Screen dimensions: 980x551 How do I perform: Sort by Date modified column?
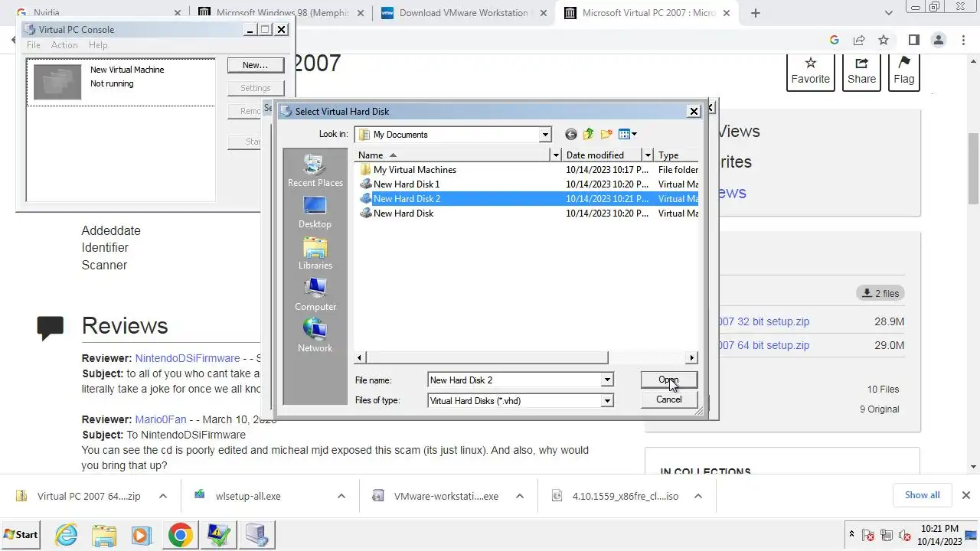(603, 155)
